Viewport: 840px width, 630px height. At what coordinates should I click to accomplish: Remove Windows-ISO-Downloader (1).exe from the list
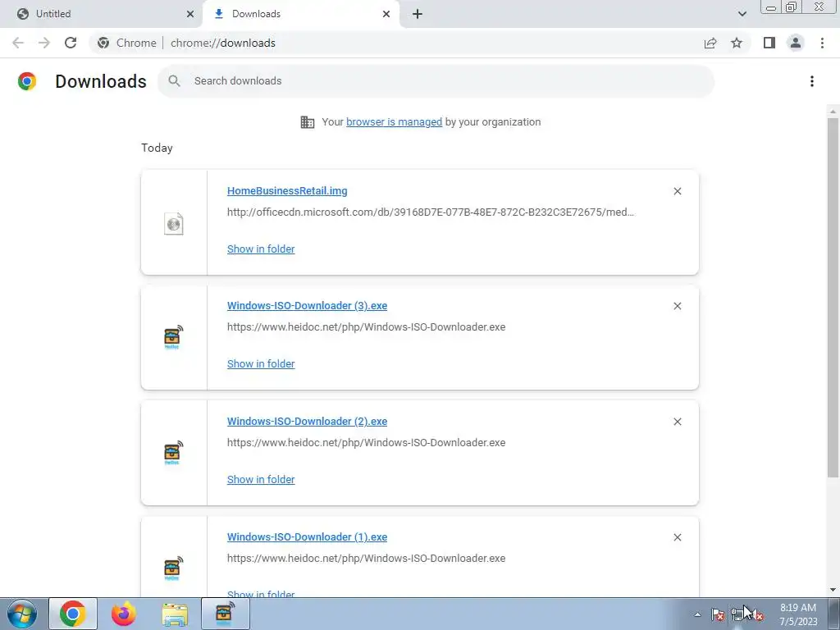click(x=677, y=537)
